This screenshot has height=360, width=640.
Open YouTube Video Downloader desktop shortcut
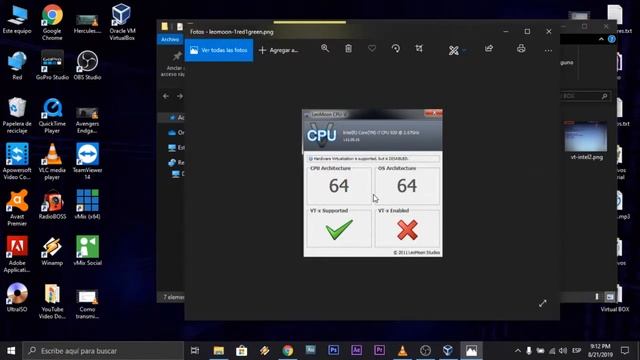[52, 301]
